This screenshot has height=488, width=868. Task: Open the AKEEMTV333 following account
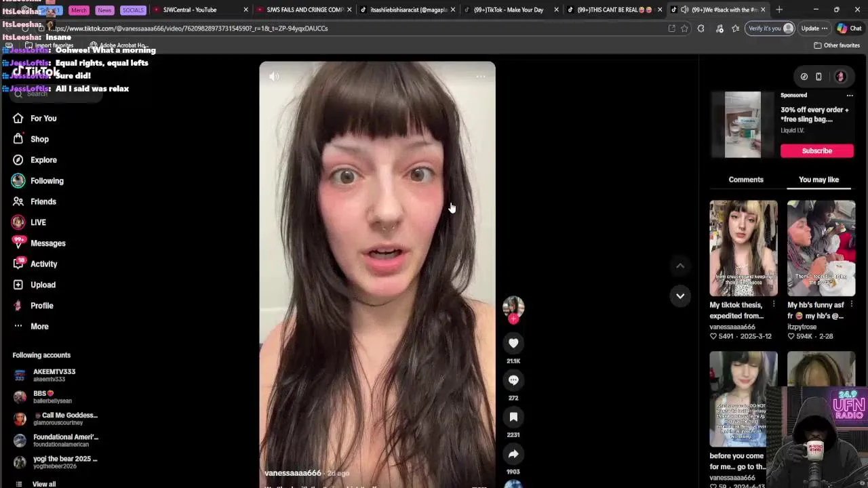click(54, 375)
